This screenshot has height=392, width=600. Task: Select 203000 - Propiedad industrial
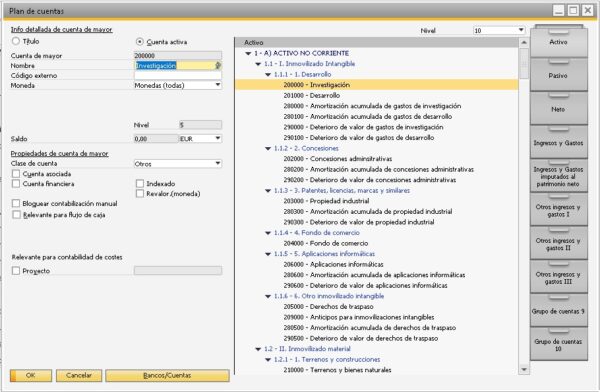(326, 201)
